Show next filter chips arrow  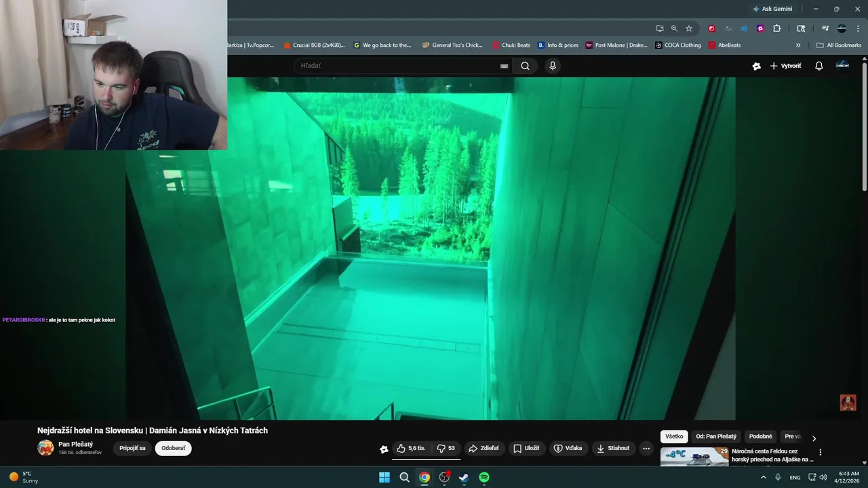pyautogui.click(x=814, y=438)
